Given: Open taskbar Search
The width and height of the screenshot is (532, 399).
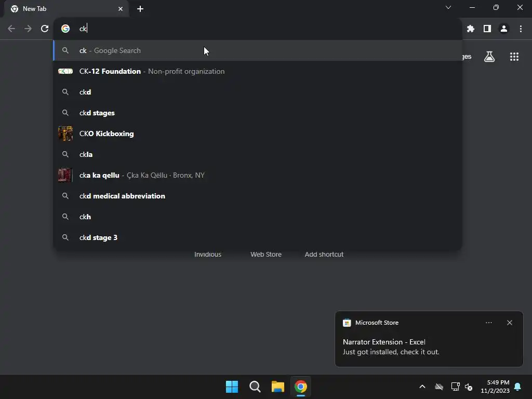Looking at the screenshot, I should coord(255,387).
